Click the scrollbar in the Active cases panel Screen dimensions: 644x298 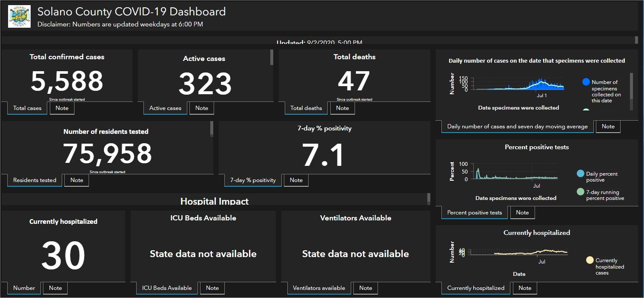click(272, 58)
